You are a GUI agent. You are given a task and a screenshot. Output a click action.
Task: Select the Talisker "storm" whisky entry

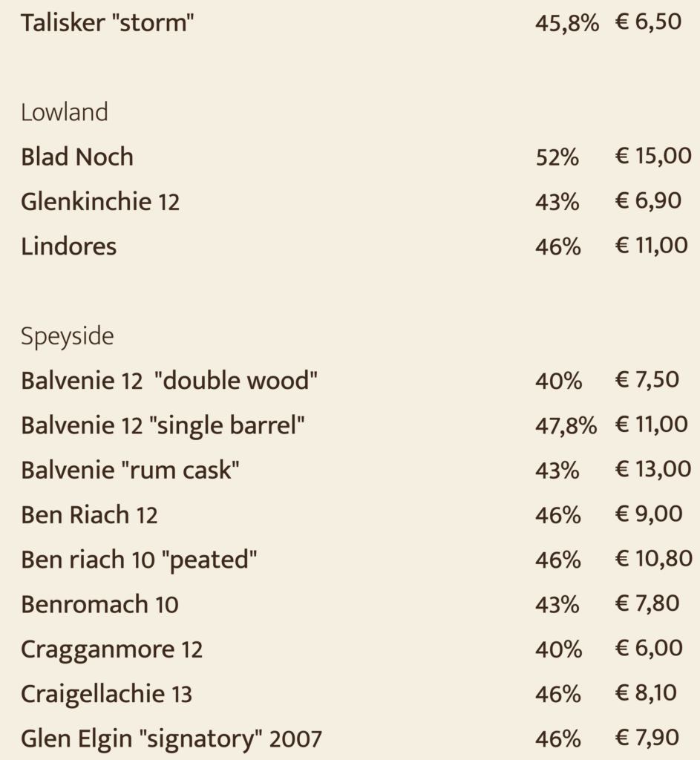pyautogui.click(x=107, y=23)
